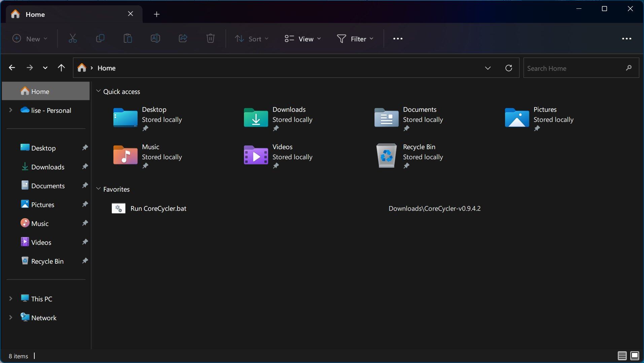644x363 pixels.
Task: Click the Rename icon in toolbar
Action: point(155,39)
